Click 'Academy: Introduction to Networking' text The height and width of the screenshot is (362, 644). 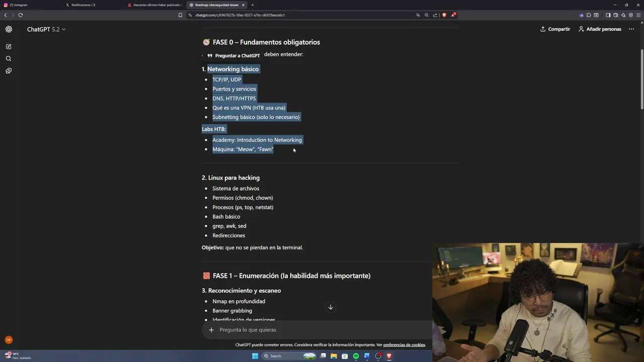[x=257, y=140]
